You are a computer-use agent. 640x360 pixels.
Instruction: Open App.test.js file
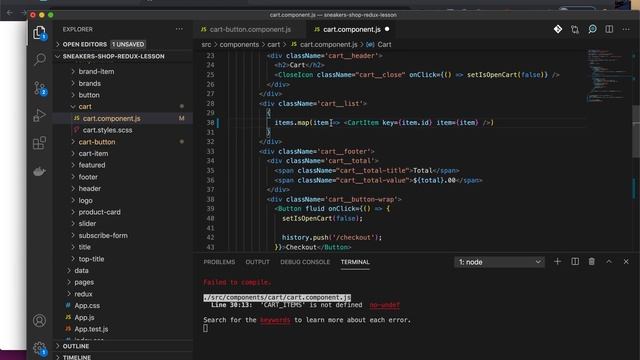tap(91, 329)
